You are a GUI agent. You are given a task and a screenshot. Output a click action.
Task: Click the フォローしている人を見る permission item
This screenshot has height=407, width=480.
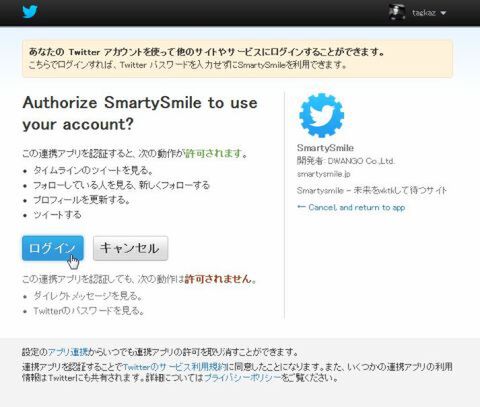point(121,185)
